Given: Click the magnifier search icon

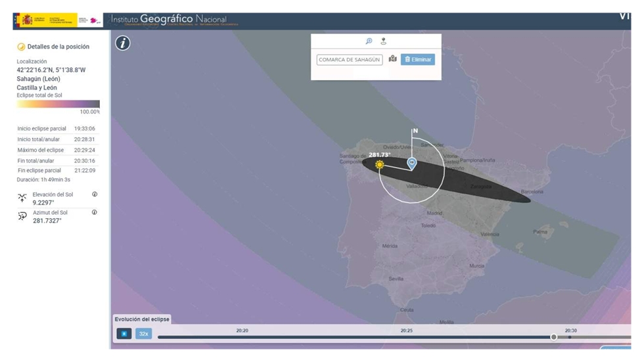Looking at the screenshot, I should coord(369,41).
